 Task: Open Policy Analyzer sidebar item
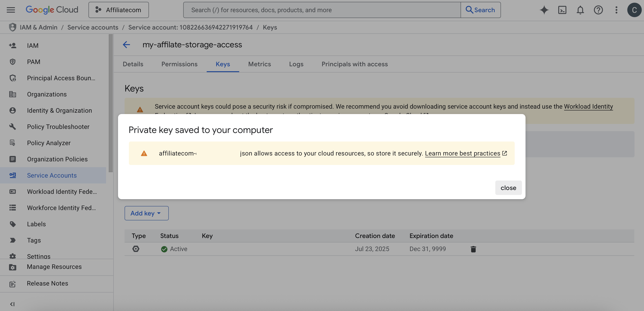click(x=53, y=143)
